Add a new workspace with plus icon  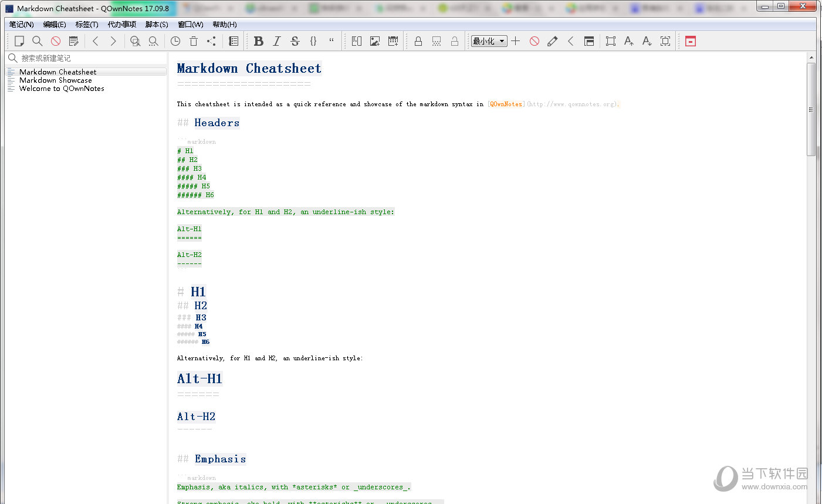[516, 41]
